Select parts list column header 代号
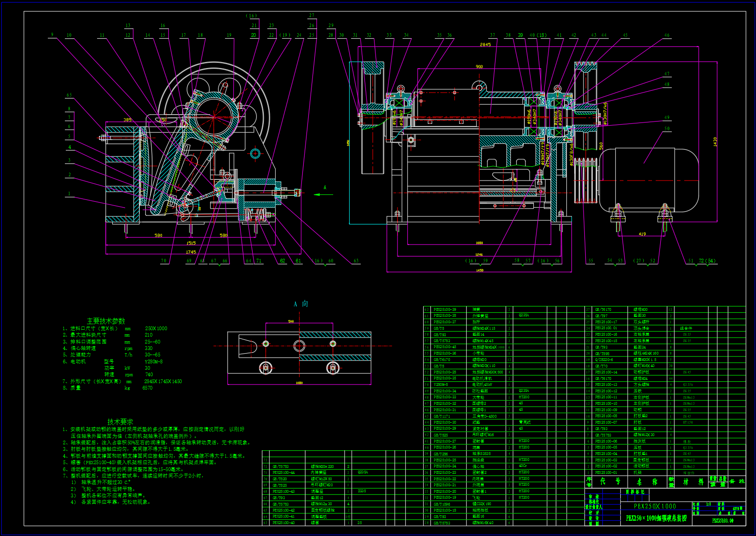This screenshot has width=756, height=536. (610, 481)
